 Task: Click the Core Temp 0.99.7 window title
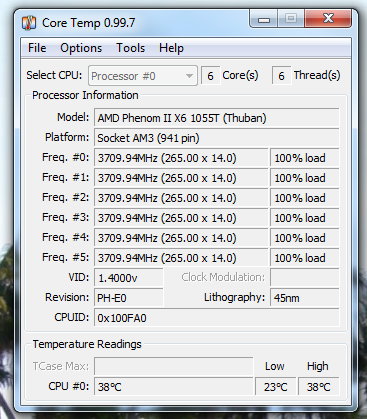88,23
